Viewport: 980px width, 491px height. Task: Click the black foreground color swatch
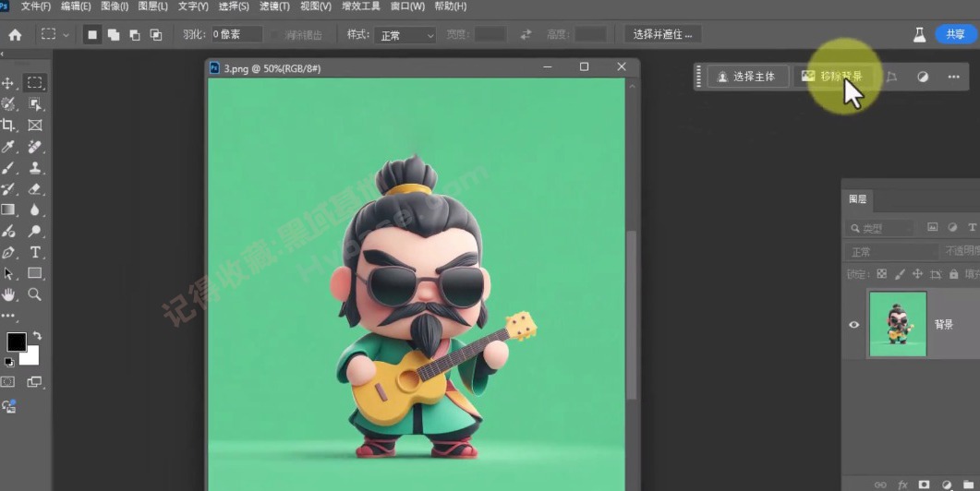16,341
